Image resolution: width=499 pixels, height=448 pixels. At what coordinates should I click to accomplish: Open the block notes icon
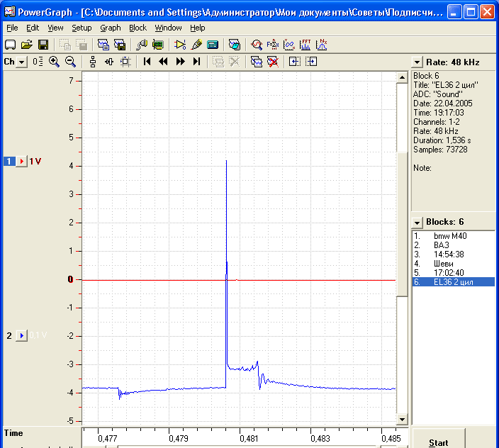pos(235,45)
